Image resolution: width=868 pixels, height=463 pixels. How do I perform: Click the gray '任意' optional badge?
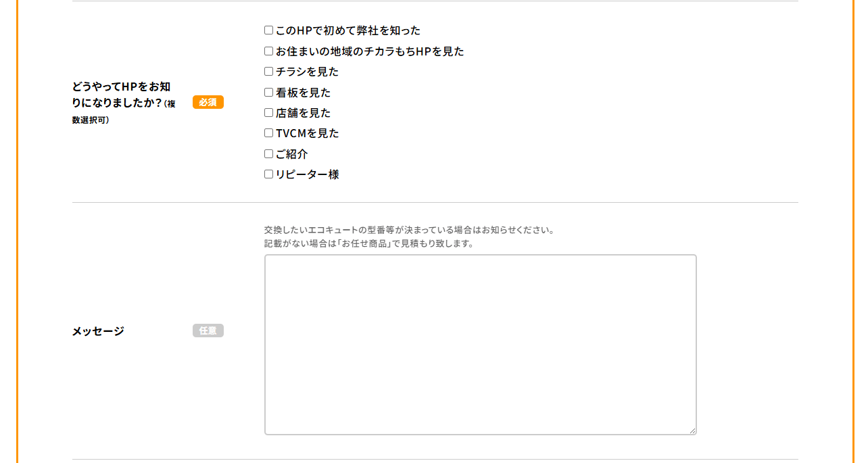click(x=208, y=331)
